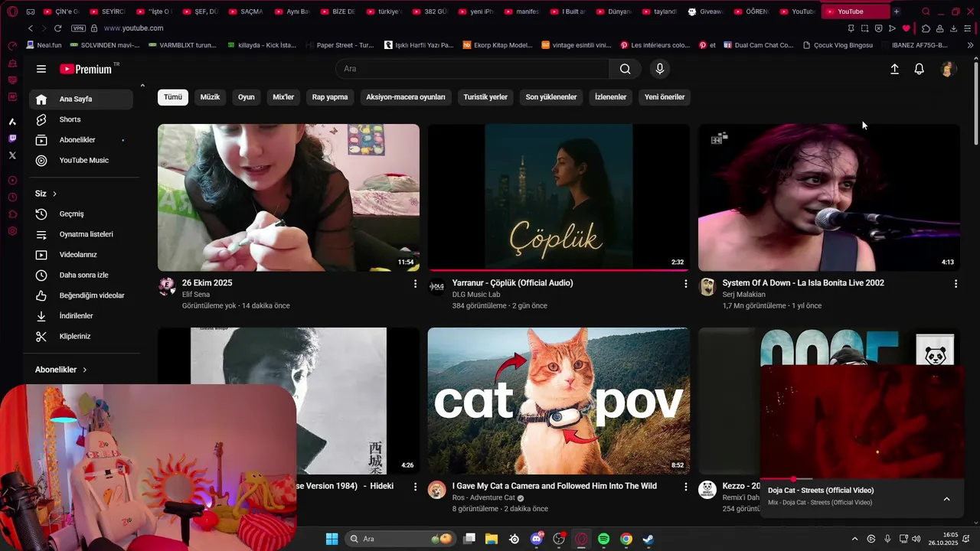Expand the Siz section chevron
This screenshot has width=980, height=551.
pyautogui.click(x=54, y=194)
